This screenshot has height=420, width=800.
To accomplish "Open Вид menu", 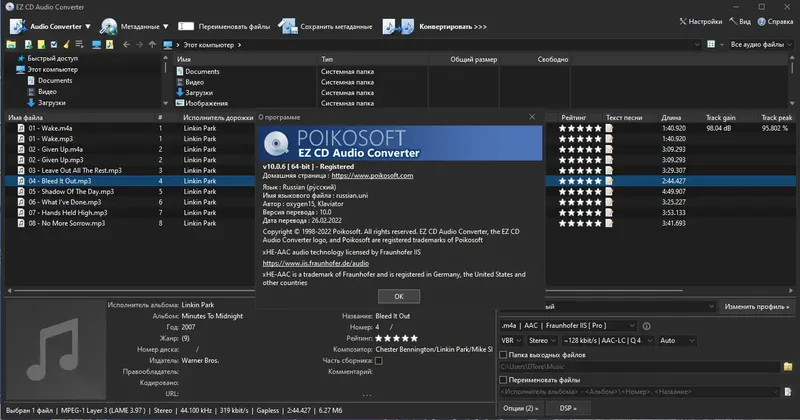I will [740, 21].
